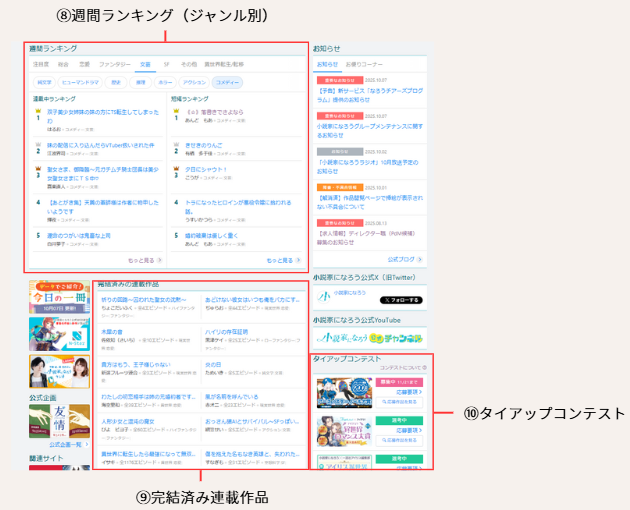
Task: Open the 小説家になろう official YouTube channel banner
Action: pos(368,337)
